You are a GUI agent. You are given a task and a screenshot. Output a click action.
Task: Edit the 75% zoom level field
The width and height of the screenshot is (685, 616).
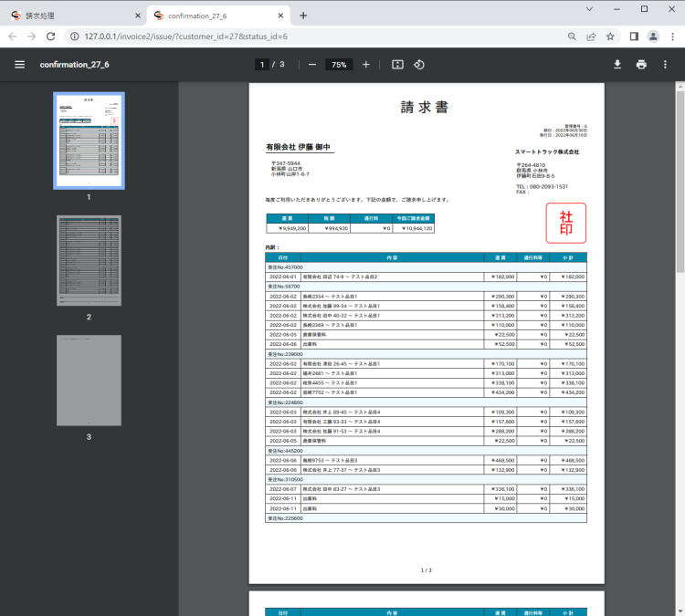tap(339, 65)
